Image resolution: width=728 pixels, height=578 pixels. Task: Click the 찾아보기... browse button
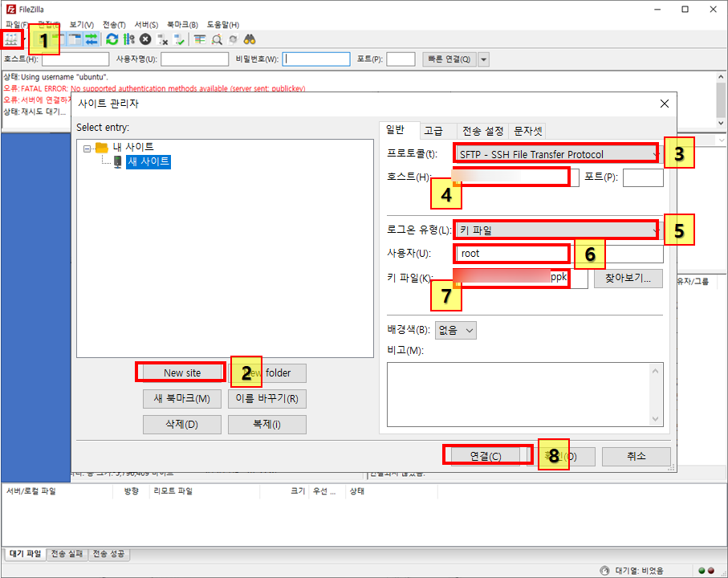coord(628,278)
